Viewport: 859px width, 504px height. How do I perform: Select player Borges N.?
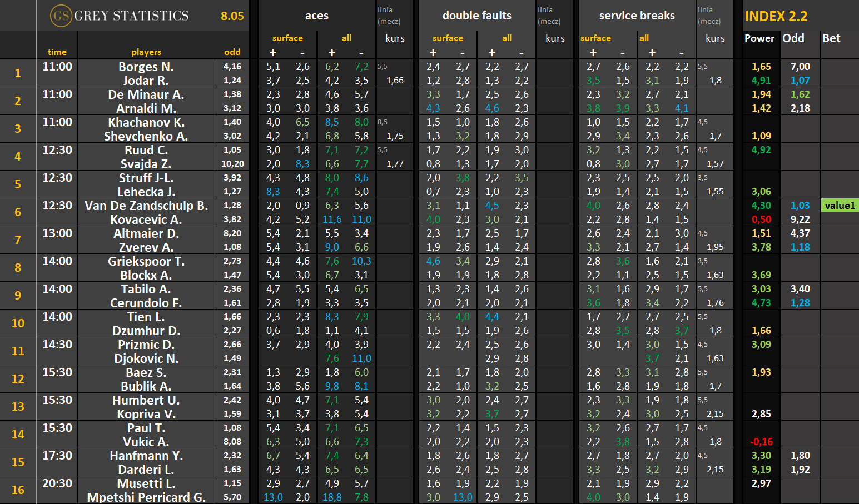(x=146, y=67)
